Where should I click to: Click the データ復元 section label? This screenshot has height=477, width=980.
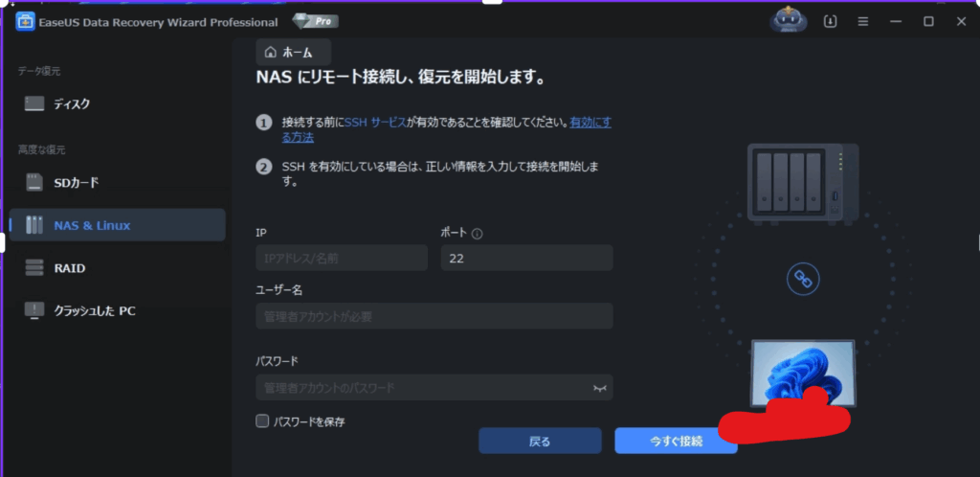coord(38,71)
